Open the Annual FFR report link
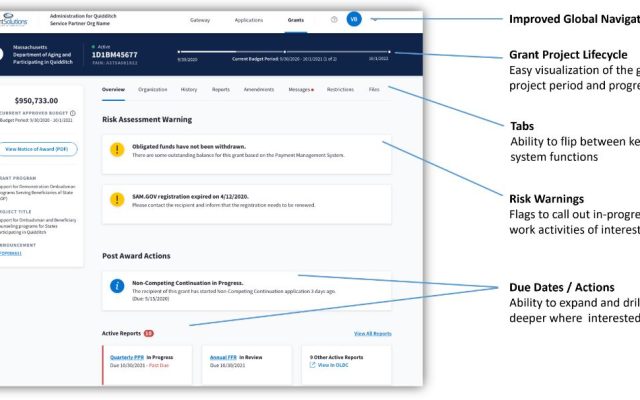This screenshot has height=400, width=640. coord(223,357)
